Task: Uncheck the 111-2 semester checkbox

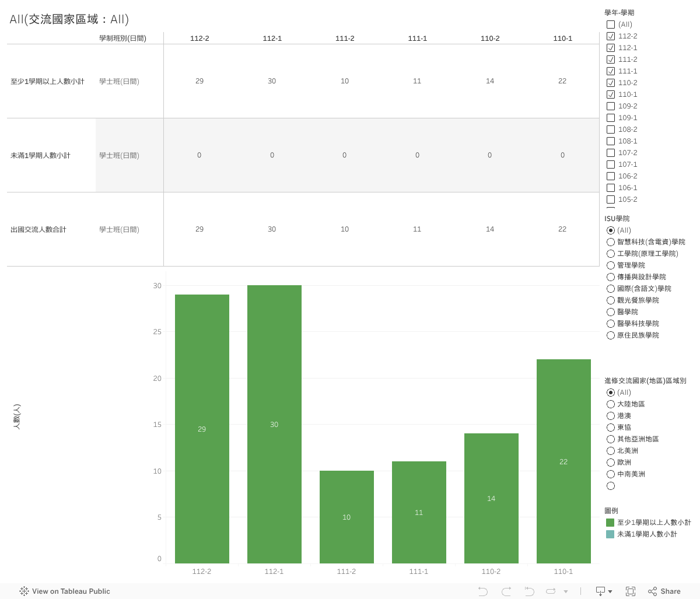Action: pos(611,59)
